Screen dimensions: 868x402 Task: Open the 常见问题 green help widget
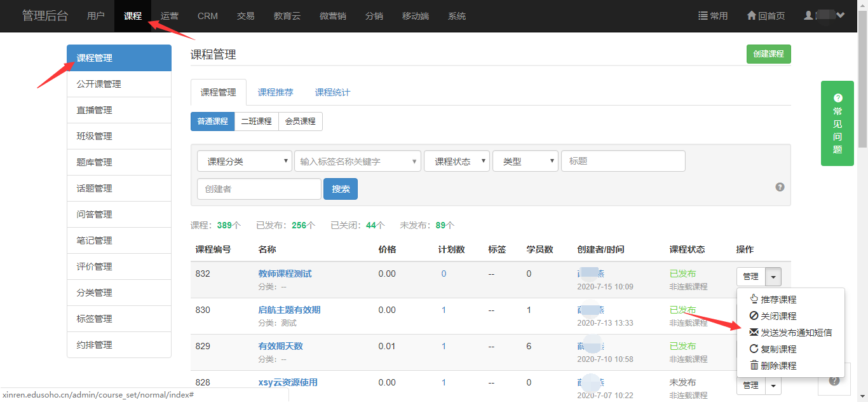tap(837, 123)
